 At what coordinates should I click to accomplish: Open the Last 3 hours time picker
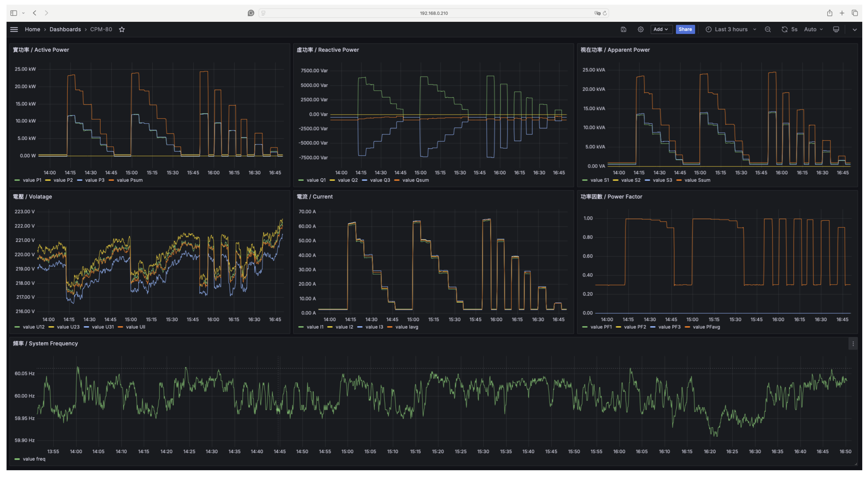pyautogui.click(x=731, y=29)
